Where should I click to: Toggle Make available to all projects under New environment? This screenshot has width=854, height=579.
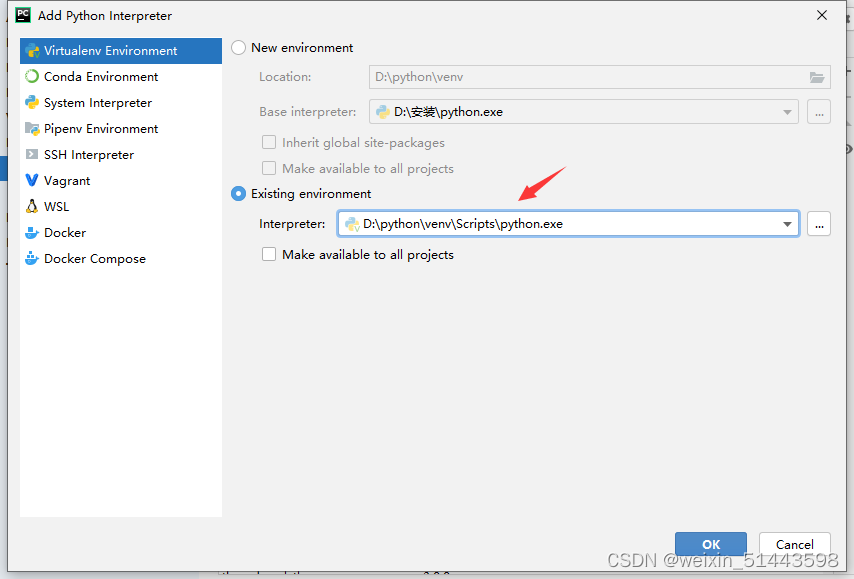[269, 168]
